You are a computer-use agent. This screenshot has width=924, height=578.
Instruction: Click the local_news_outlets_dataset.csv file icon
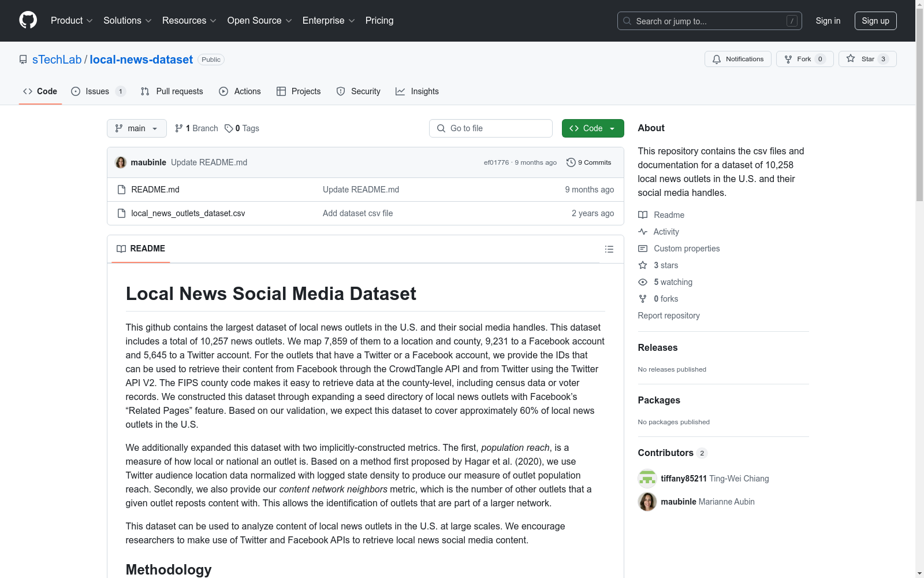click(x=121, y=213)
